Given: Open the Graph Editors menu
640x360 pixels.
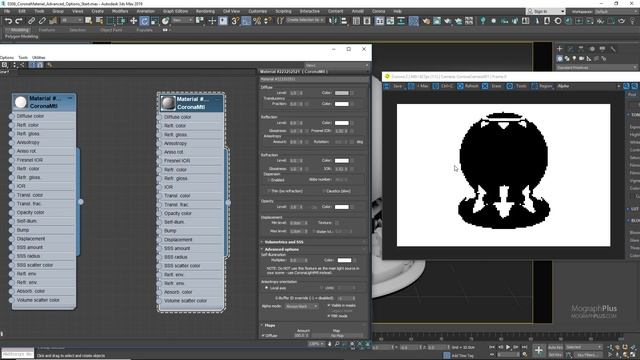Looking at the screenshot, I should [x=176, y=11].
